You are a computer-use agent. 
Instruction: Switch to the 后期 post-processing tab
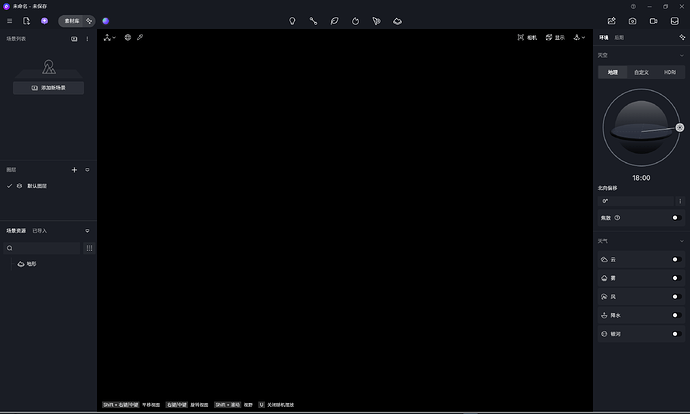click(x=619, y=37)
